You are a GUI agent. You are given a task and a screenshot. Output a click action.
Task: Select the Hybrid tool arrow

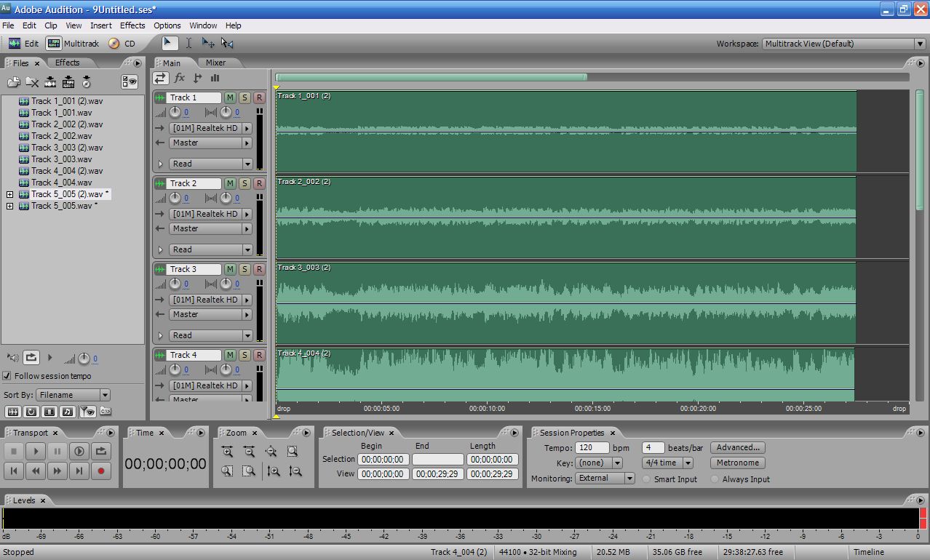coord(170,43)
